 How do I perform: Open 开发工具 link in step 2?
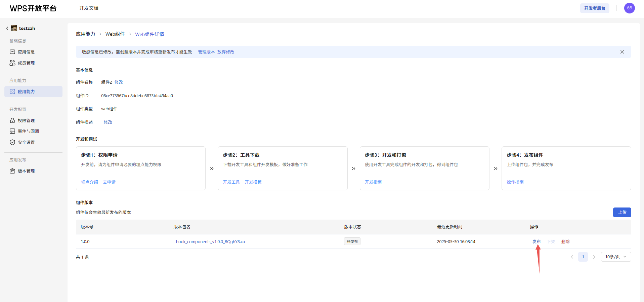coord(231,182)
